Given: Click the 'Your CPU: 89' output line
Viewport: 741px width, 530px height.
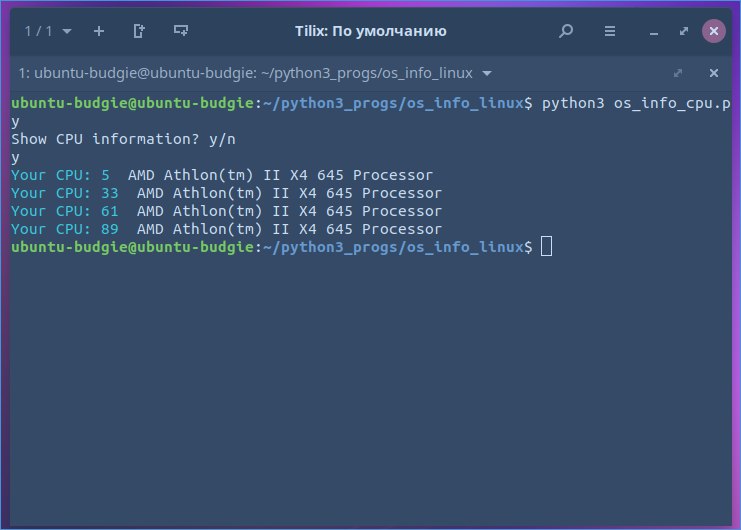Looking at the screenshot, I should click(x=226, y=229).
